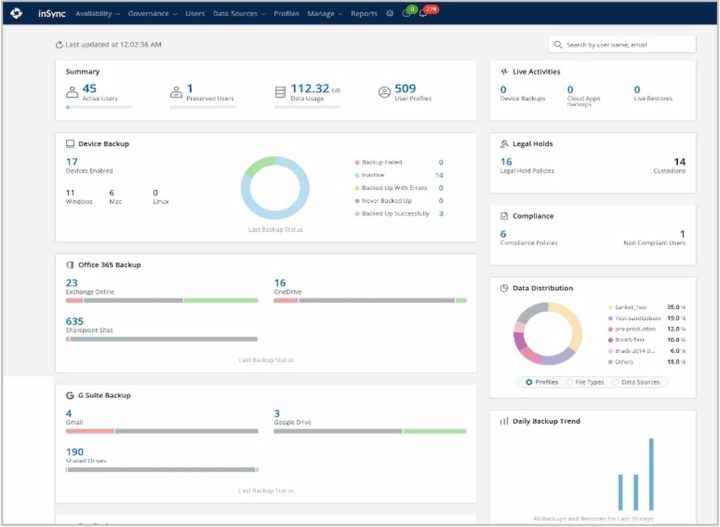This screenshot has height=527, width=720.
Task: Click the 14 Custodians value
Action: pyautogui.click(x=680, y=162)
